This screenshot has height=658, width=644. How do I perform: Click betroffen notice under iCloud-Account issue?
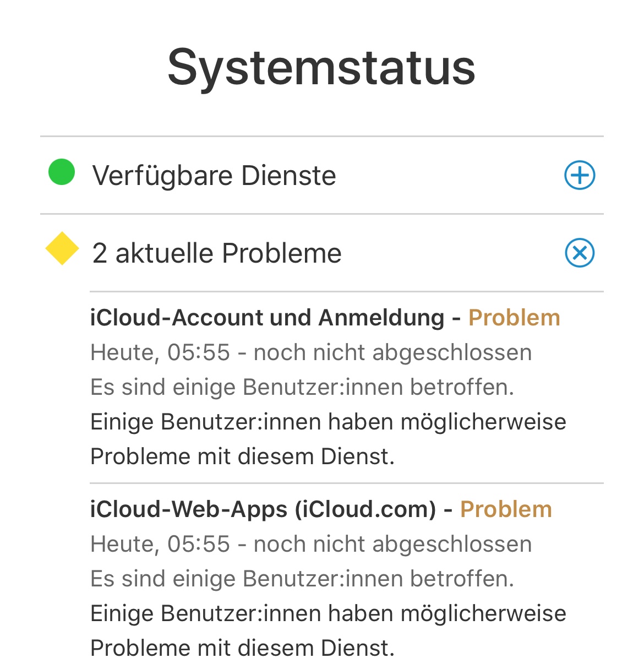tap(302, 387)
